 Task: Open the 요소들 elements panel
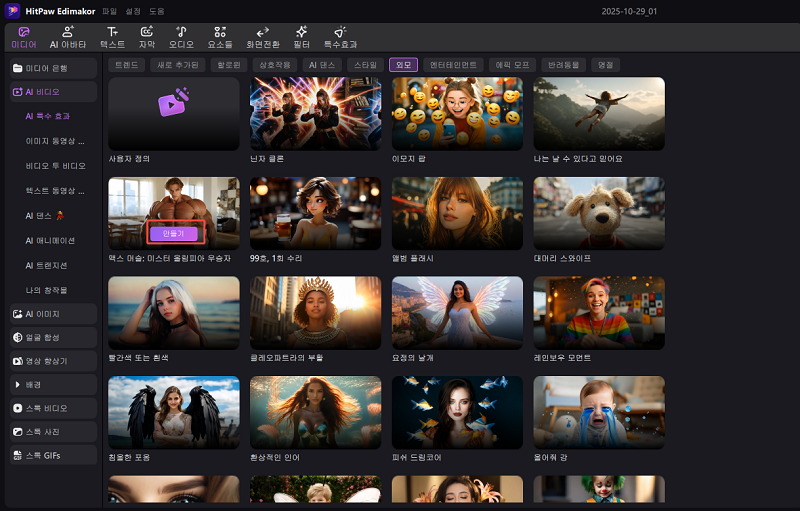[x=219, y=37]
